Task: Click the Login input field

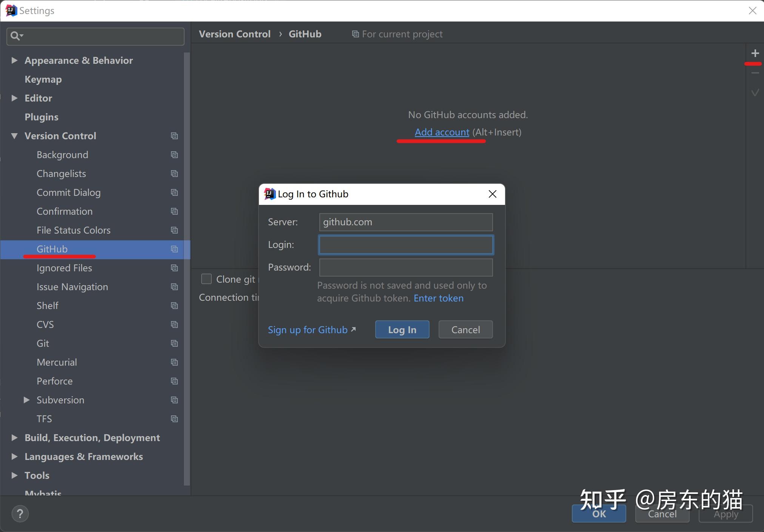Action: click(x=405, y=244)
